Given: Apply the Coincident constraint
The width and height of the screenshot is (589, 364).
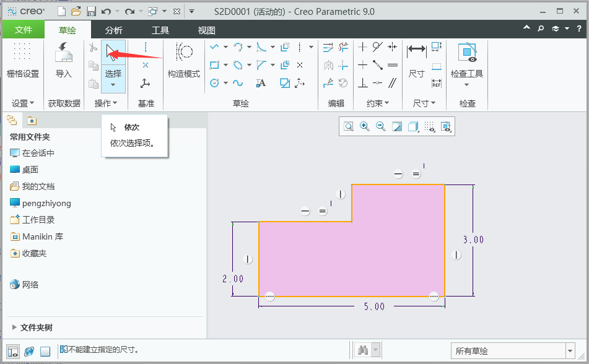Looking at the screenshot, I should click(x=378, y=83).
